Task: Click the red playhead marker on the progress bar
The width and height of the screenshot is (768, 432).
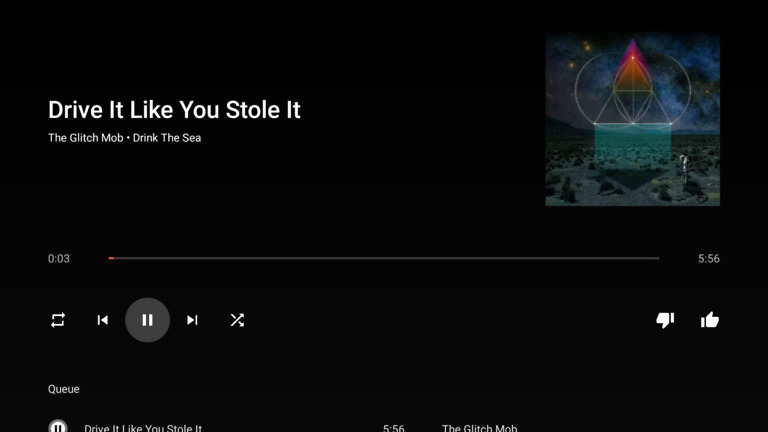Action: [x=111, y=258]
